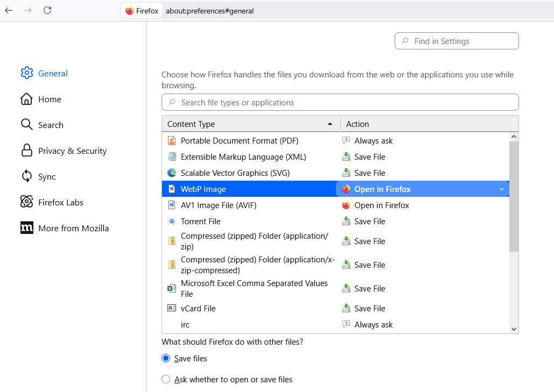
Task: Click the applications list scrollbar thumb
Action: click(x=514, y=196)
